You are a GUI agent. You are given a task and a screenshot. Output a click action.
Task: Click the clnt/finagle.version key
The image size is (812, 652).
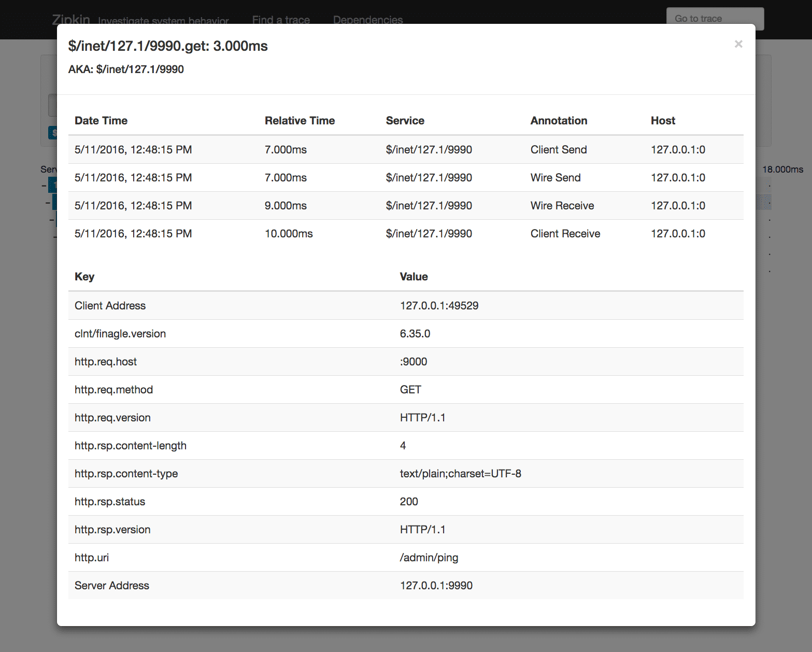click(x=120, y=334)
